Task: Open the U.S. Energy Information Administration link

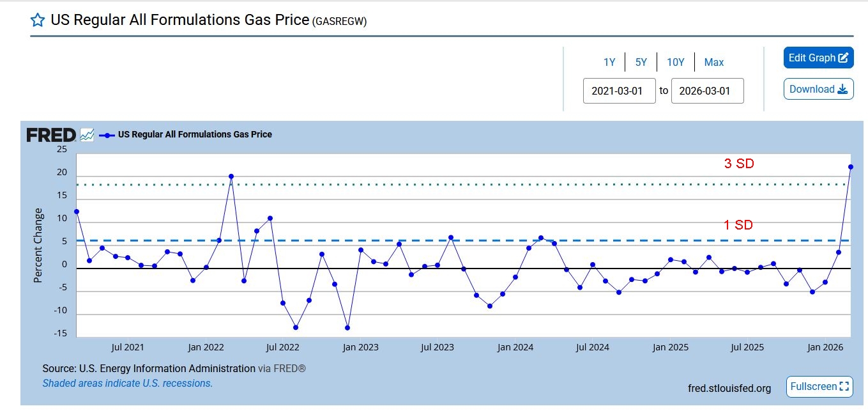Action: 167,368
